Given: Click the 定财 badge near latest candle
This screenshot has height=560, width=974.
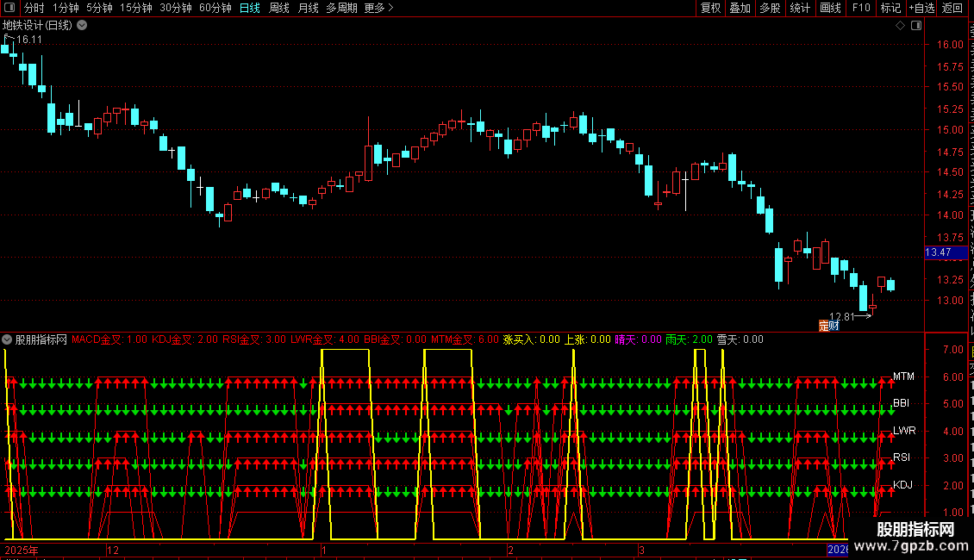Looking at the screenshot, I should pos(828,326).
